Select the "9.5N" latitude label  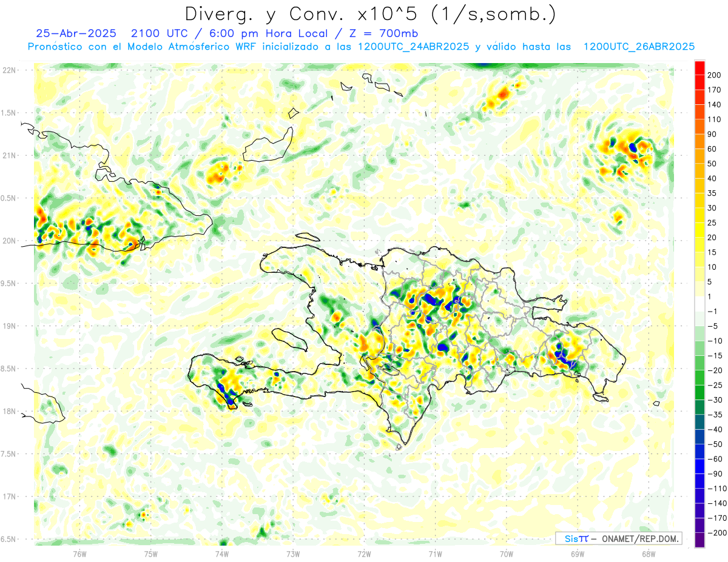pyautogui.click(x=7, y=283)
